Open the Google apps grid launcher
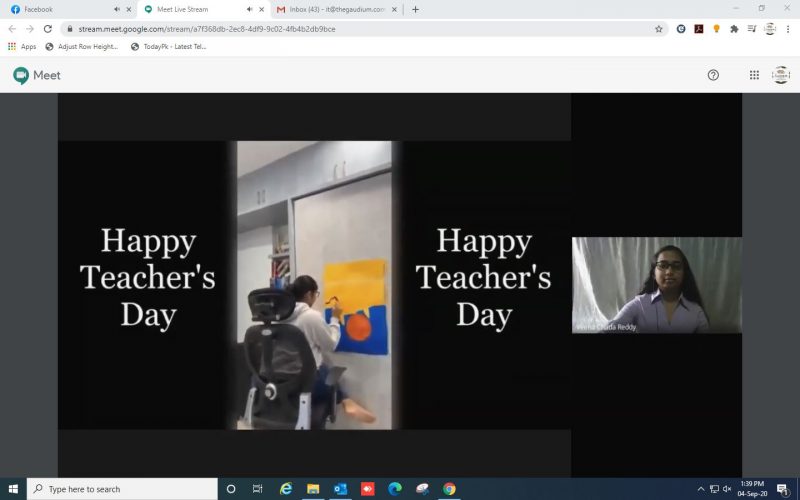Image resolution: width=800 pixels, height=500 pixels. pyautogui.click(x=754, y=75)
